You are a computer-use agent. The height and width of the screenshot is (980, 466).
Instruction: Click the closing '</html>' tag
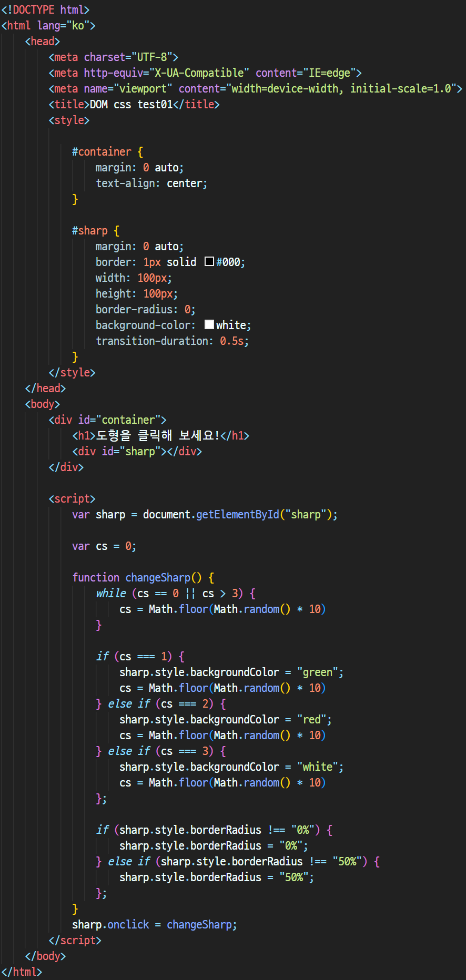(22, 972)
